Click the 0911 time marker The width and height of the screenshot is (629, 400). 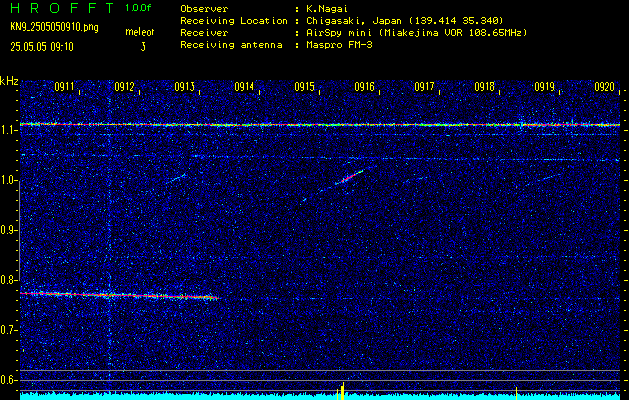(64, 86)
